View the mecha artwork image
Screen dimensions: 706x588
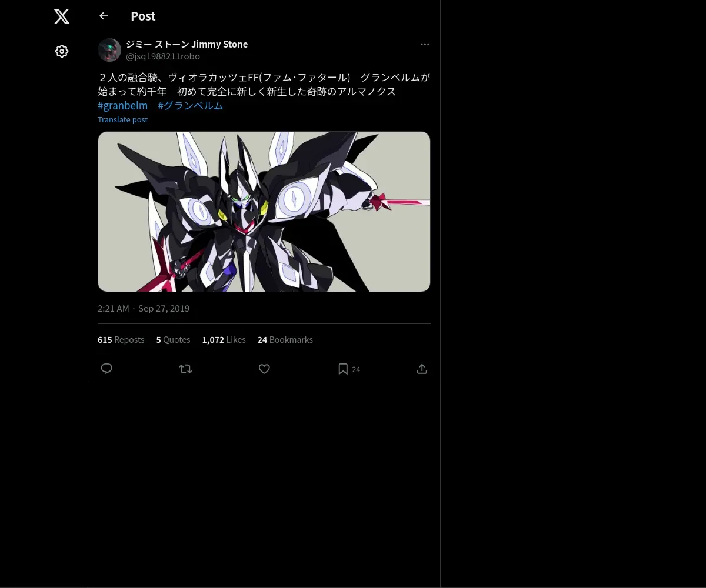click(x=264, y=212)
